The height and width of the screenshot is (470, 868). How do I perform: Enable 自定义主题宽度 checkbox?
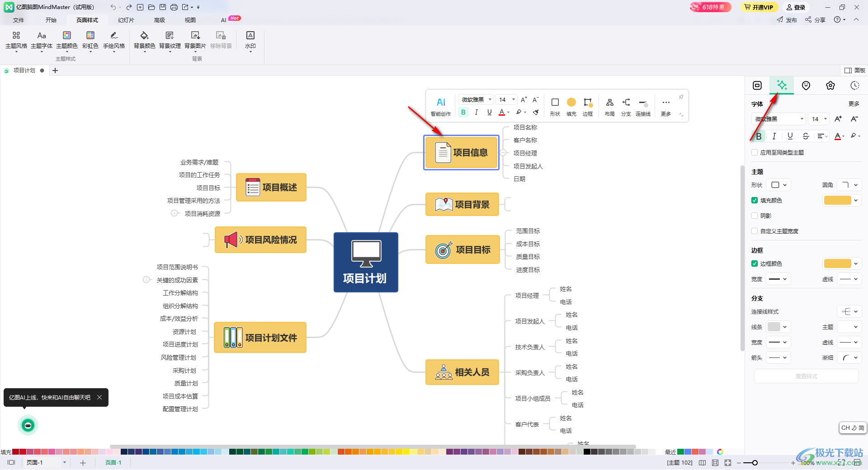pos(755,231)
